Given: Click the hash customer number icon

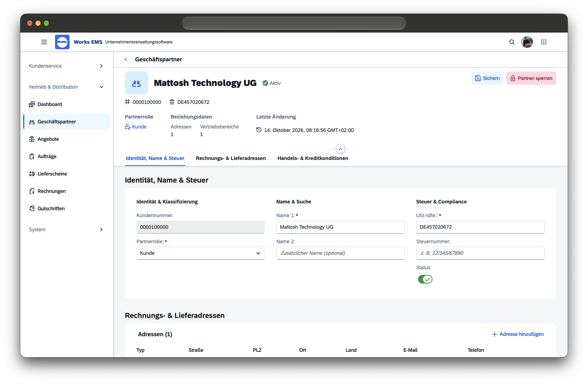Looking at the screenshot, I should tap(127, 102).
